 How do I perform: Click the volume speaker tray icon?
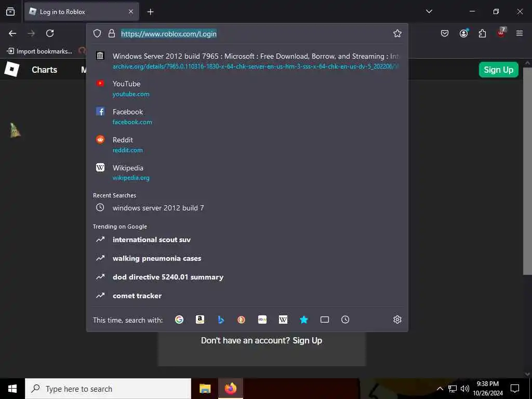(465, 389)
